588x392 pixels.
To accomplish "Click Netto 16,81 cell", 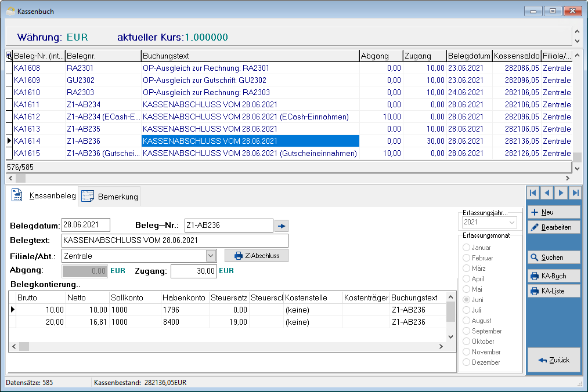I will [88, 322].
